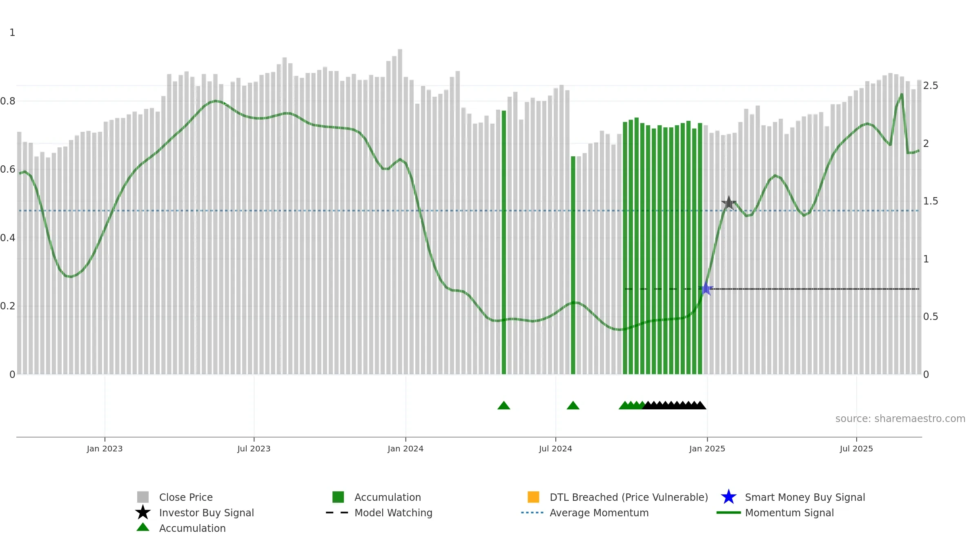Click the black star legend icon
Screen dimensions: 980x551
(143, 512)
